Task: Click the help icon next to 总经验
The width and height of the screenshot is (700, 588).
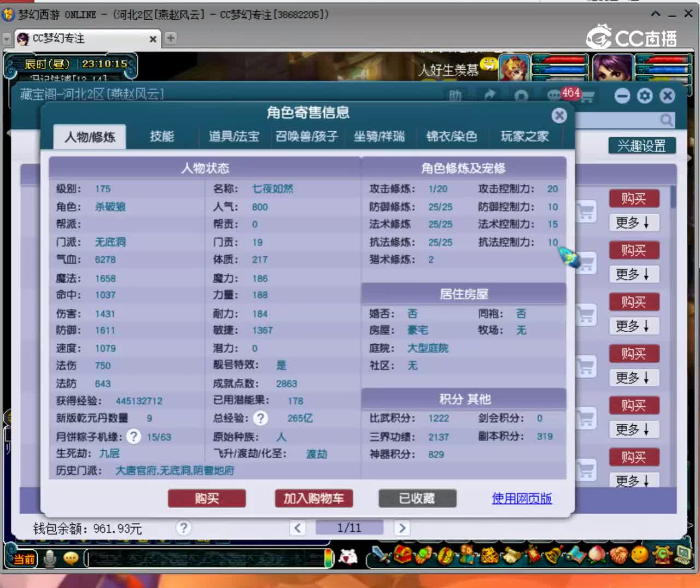Action: click(261, 418)
